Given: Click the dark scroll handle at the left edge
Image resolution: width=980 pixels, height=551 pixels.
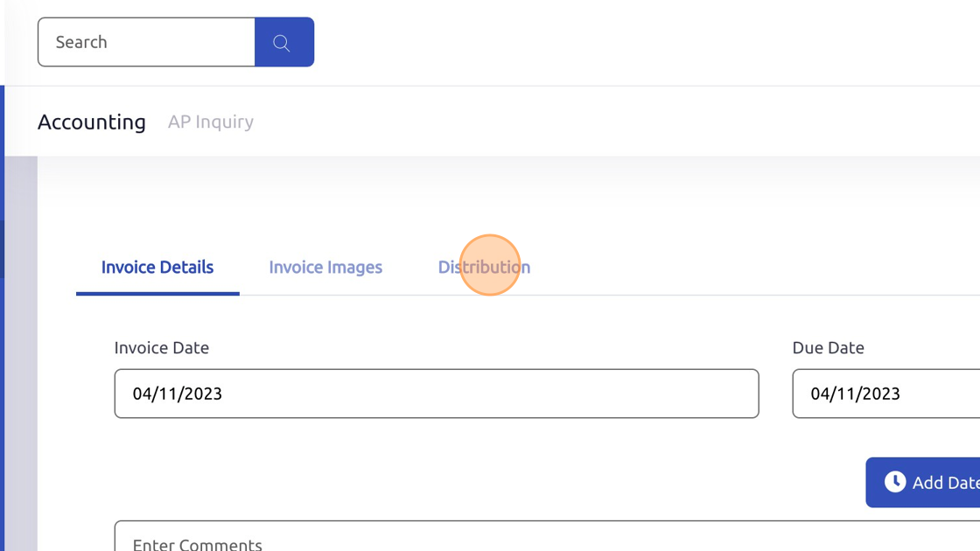Looking at the screenshot, I should [x=2, y=248].
